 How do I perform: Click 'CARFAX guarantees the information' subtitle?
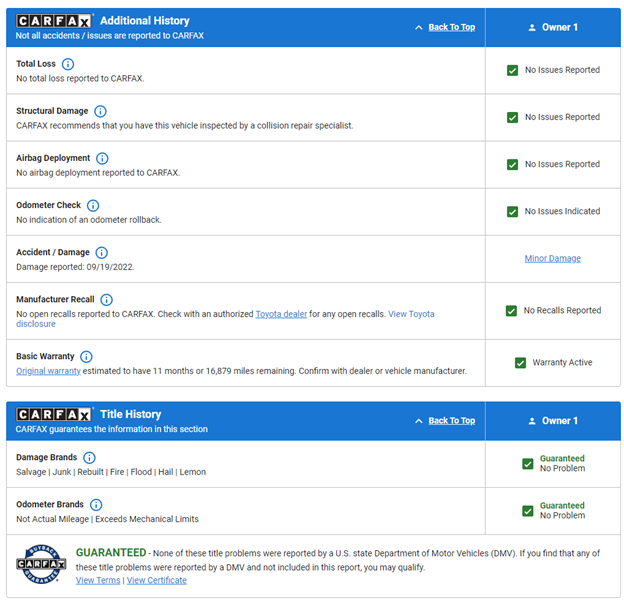[x=111, y=429]
